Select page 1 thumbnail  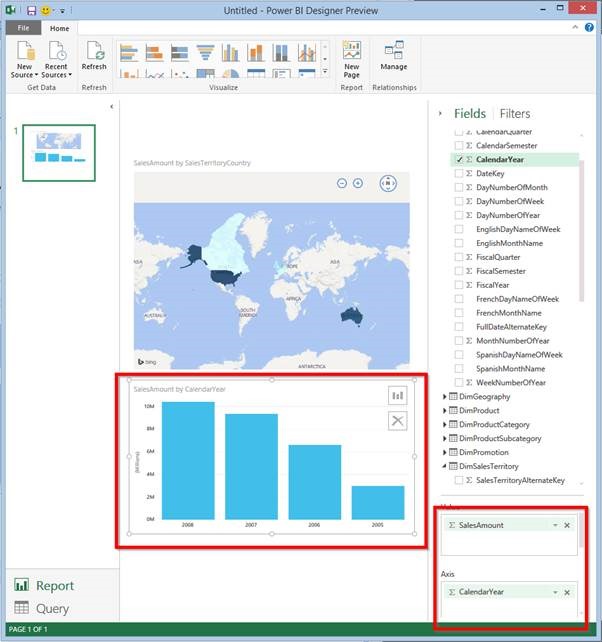tap(59, 153)
